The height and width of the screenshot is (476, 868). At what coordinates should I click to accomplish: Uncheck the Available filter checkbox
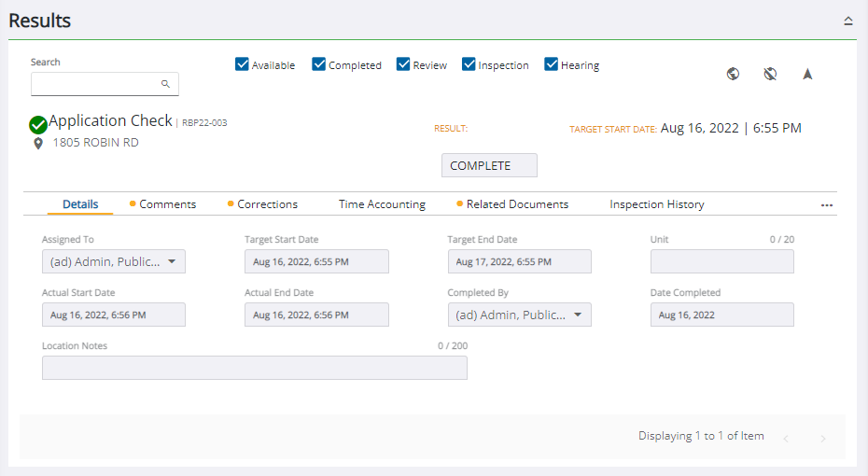point(243,64)
